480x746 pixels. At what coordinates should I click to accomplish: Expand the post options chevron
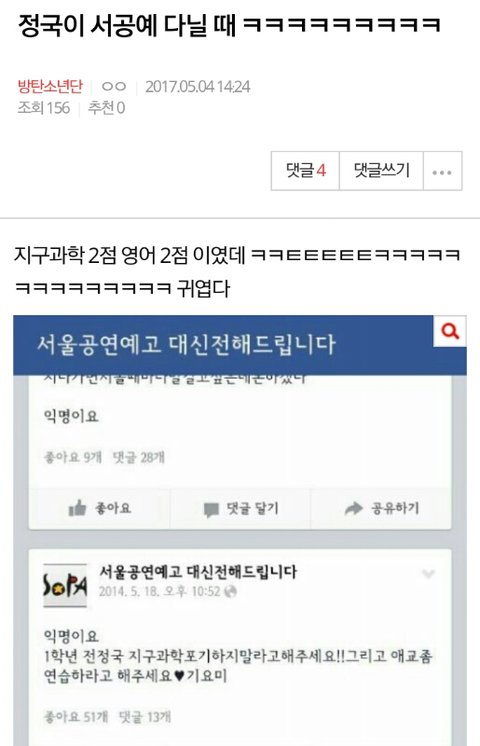click(428, 574)
